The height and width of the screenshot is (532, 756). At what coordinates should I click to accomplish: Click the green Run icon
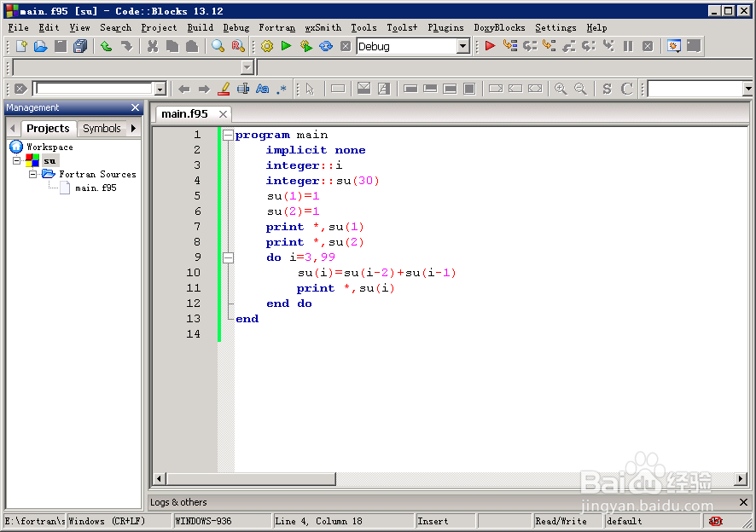pos(287,46)
